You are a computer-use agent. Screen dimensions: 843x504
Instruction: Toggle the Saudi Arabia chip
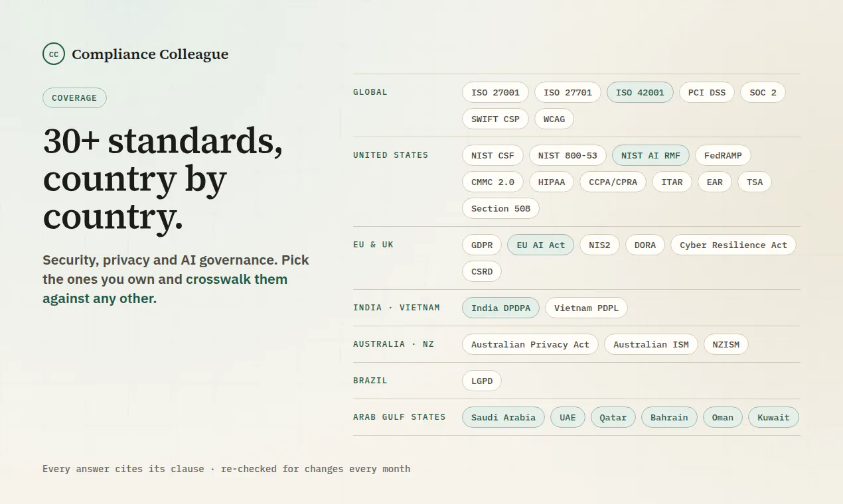click(x=503, y=417)
